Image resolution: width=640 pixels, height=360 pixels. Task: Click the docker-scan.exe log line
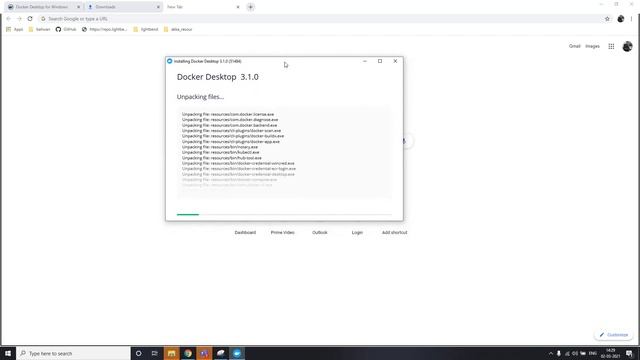tap(231, 131)
